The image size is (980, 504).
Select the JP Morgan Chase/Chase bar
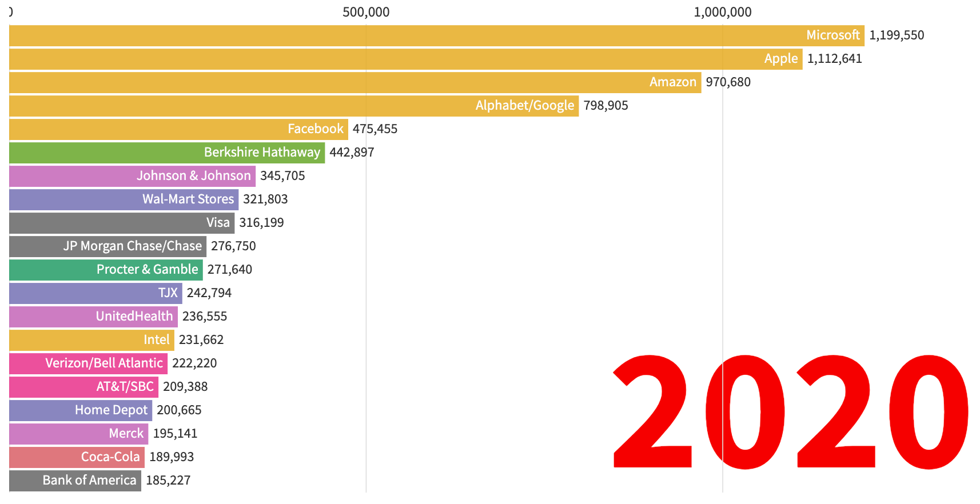[x=107, y=246]
